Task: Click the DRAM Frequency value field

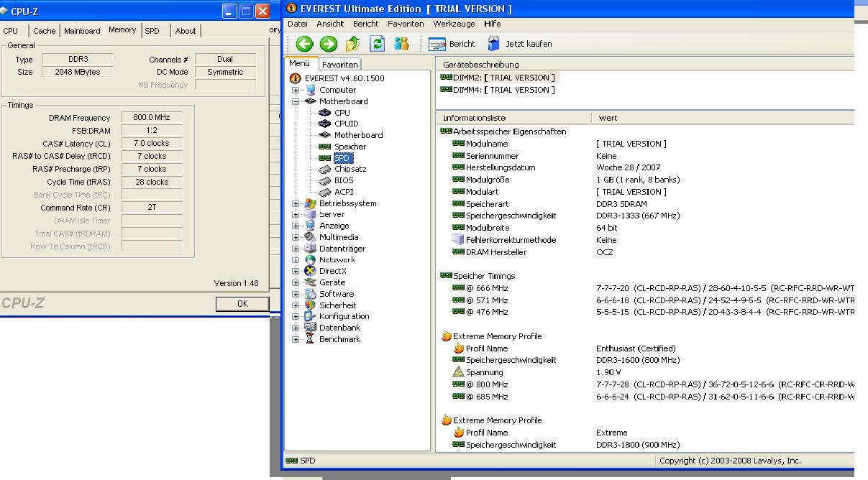Action: pyautogui.click(x=151, y=117)
